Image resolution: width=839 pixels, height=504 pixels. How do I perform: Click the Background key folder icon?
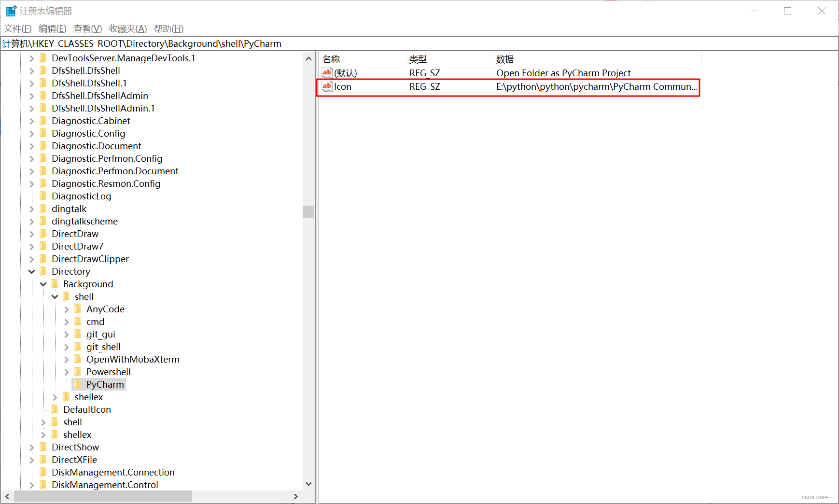pos(55,284)
